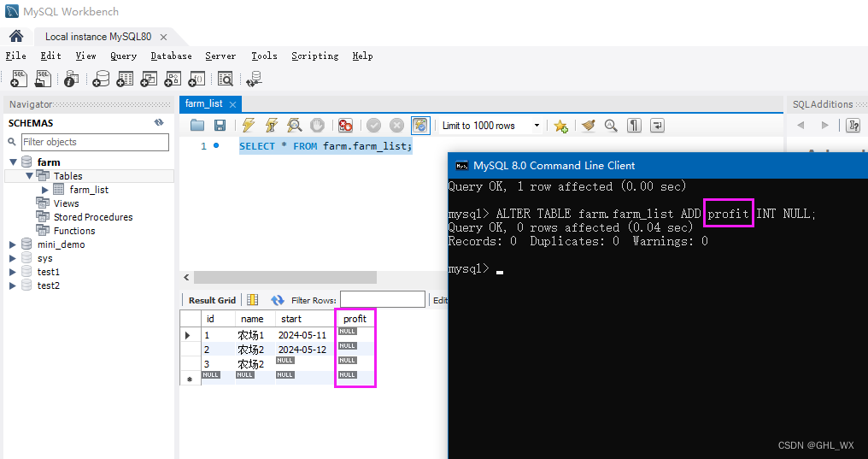The width and height of the screenshot is (868, 459).
Task: Collapse the Tables node
Action: click(29, 176)
